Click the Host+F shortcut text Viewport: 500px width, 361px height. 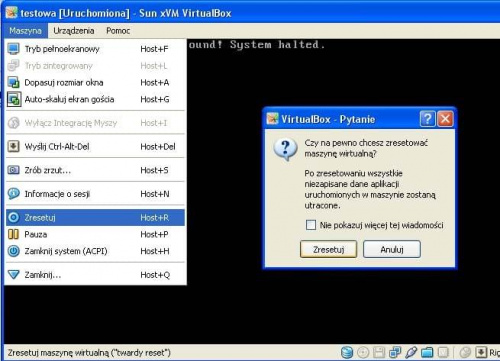tap(154, 49)
